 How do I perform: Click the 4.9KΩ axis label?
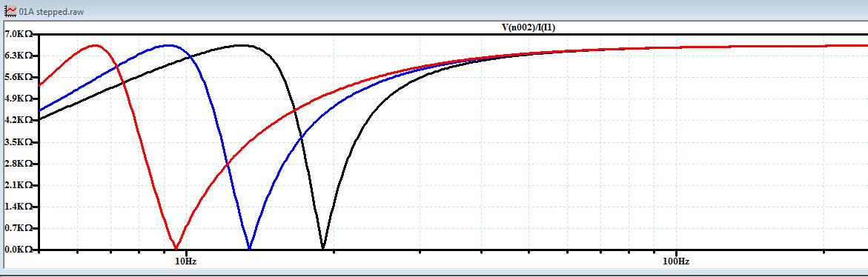click(18, 99)
